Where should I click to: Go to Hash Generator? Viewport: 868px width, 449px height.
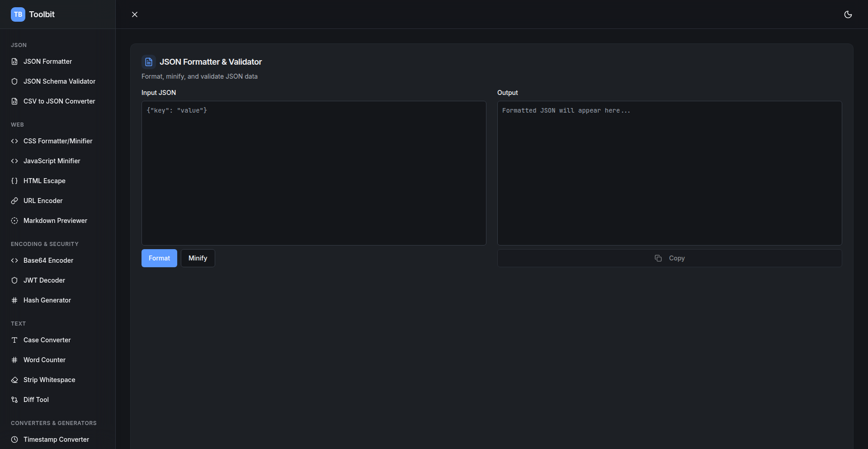57,300
